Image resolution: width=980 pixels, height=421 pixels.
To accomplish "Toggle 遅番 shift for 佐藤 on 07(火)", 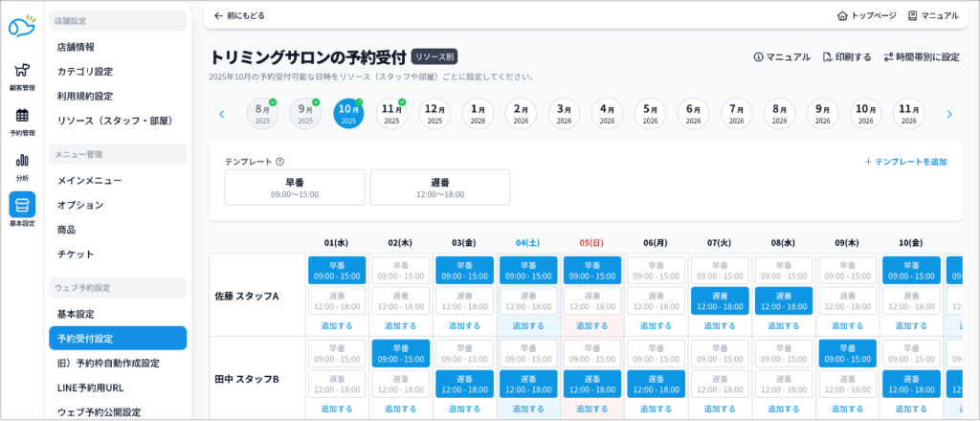I will 720,300.
